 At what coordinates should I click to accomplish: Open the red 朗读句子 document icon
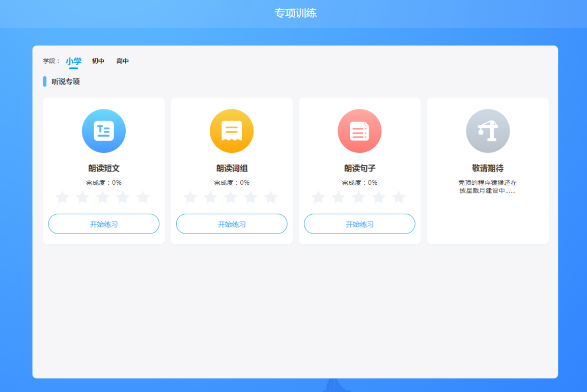click(x=359, y=131)
